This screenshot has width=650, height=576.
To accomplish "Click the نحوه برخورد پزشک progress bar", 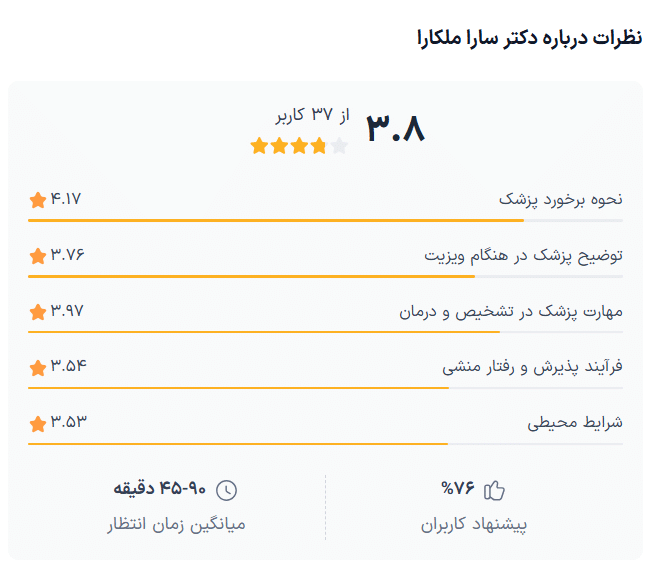I will [x=325, y=220].
